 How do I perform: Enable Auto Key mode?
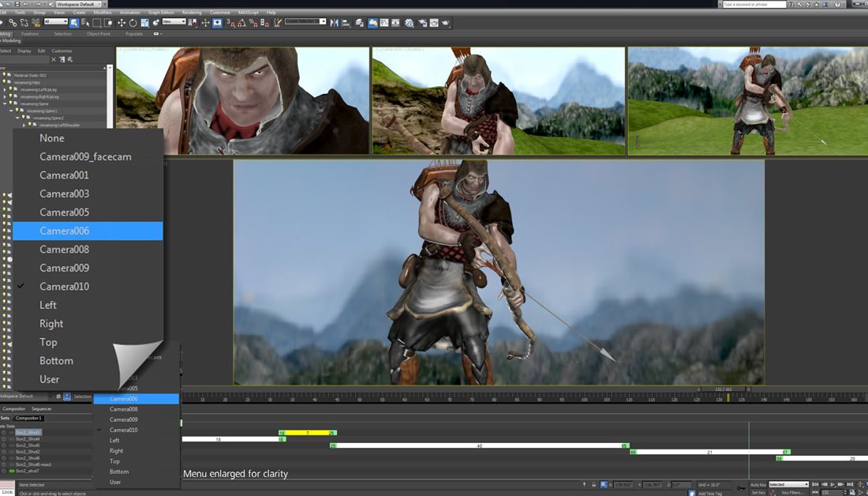(x=758, y=485)
